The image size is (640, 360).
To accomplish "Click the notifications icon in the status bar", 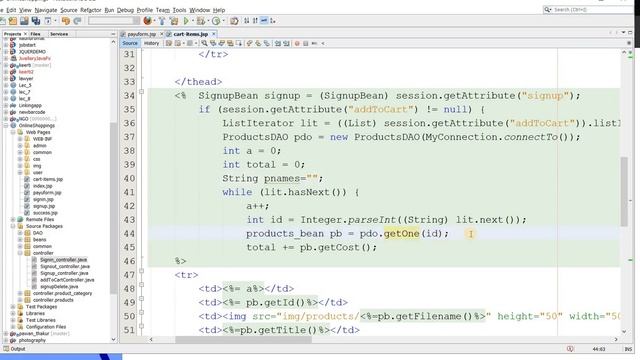I will click(570, 349).
